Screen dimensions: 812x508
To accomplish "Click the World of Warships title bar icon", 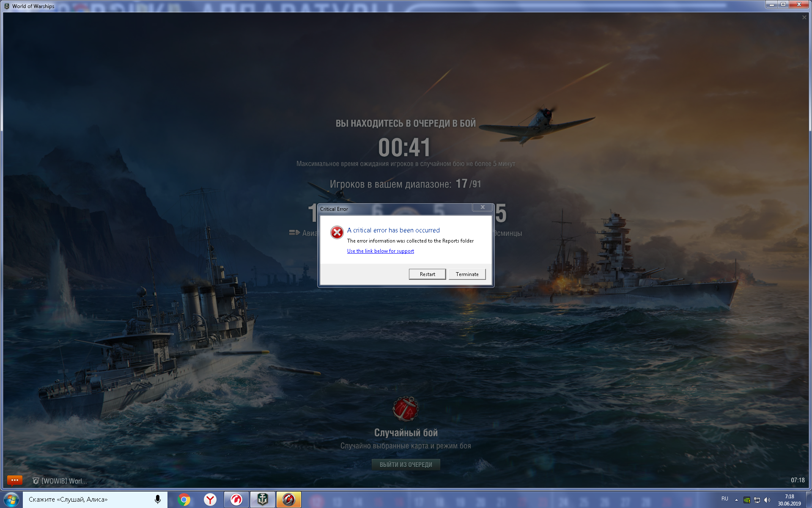I will click(x=7, y=6).
